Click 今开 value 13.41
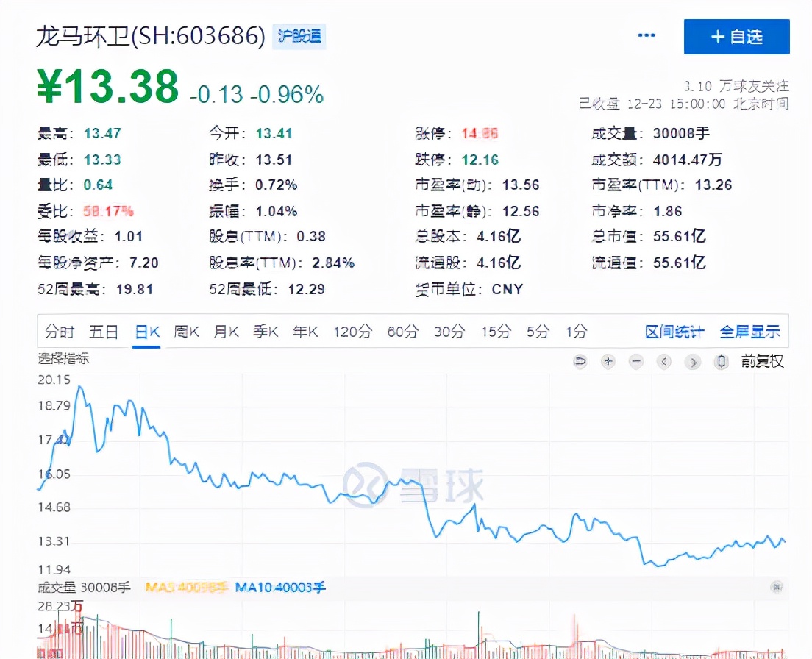 274,134
